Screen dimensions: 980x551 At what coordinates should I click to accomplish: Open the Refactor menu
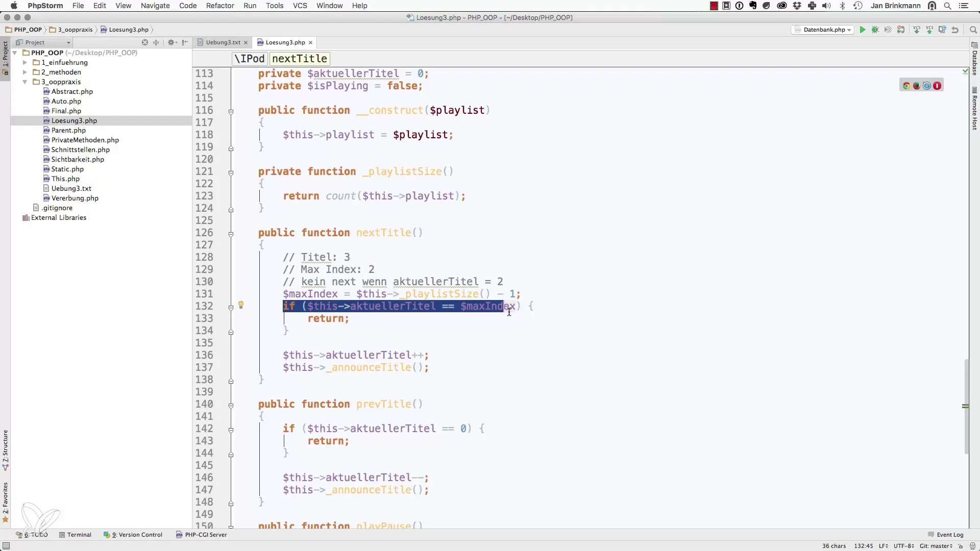tap(220, 6)
